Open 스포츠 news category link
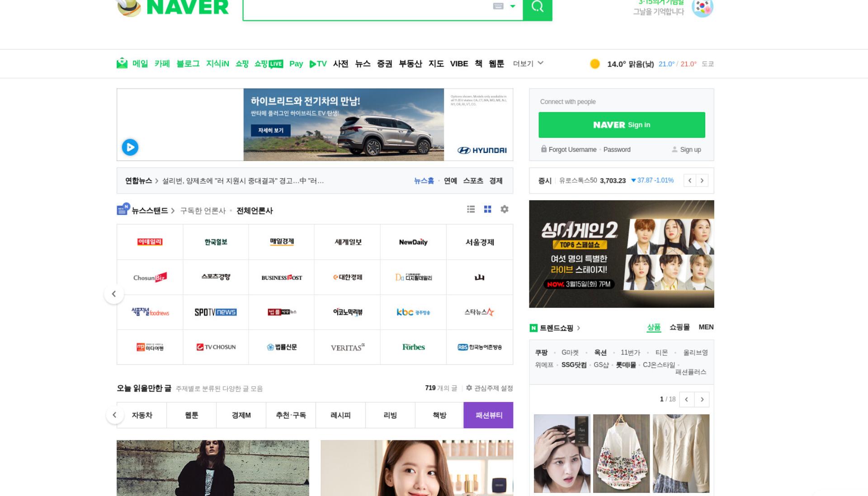Screen dimensions: 868x496 473,181
